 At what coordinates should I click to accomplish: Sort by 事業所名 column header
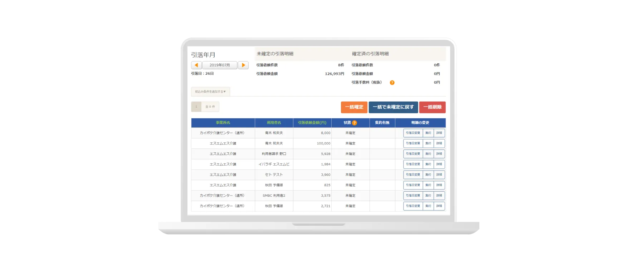point(223,123)
